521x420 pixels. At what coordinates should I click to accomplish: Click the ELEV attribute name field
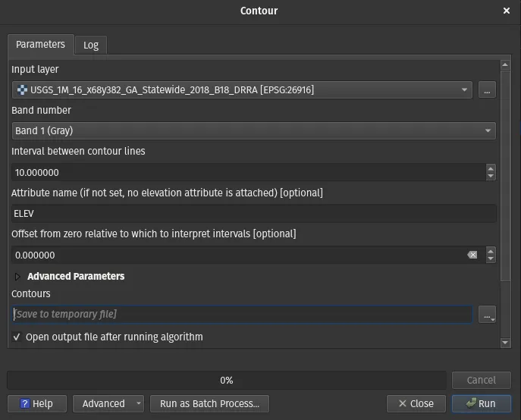click(253, 214)
